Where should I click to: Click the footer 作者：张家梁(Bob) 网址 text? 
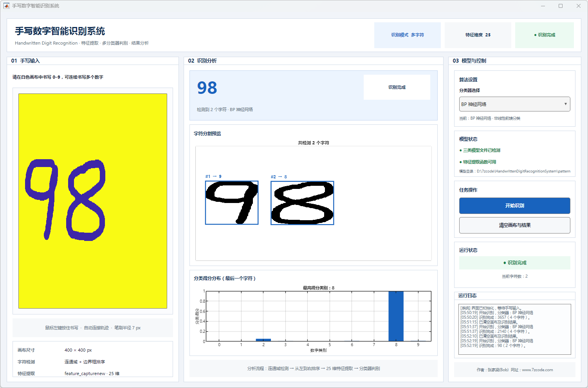tap(514, 370)
